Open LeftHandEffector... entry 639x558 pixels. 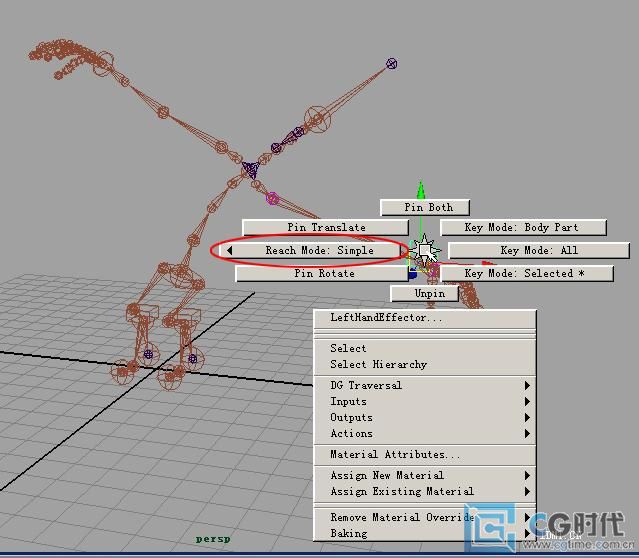point(424,318)
